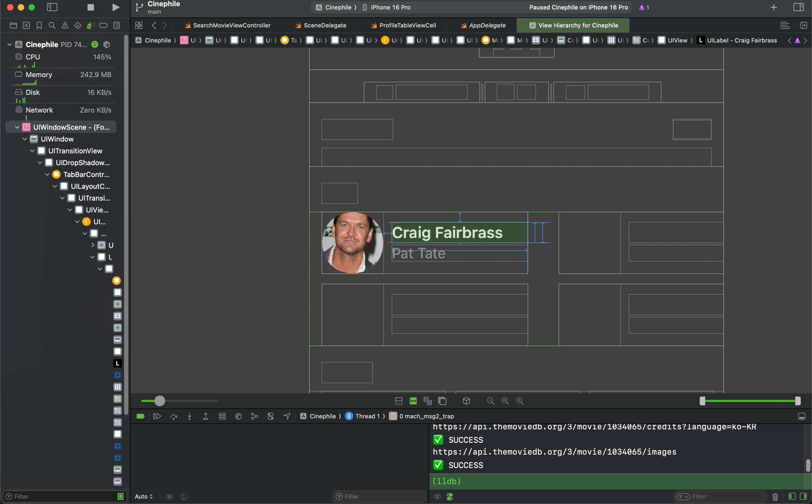The image size is (812, 504).
Task: Open the Breakpoint navigator
Action: 103,25
